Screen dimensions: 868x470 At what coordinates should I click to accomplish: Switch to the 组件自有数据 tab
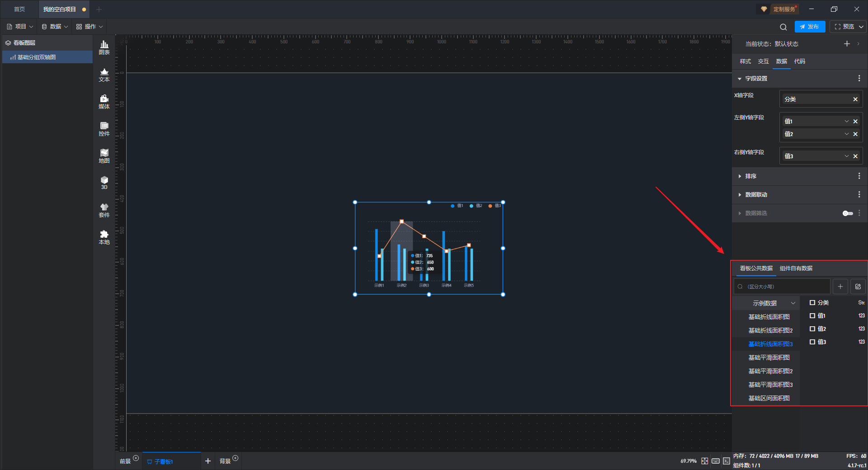(796, 268)
